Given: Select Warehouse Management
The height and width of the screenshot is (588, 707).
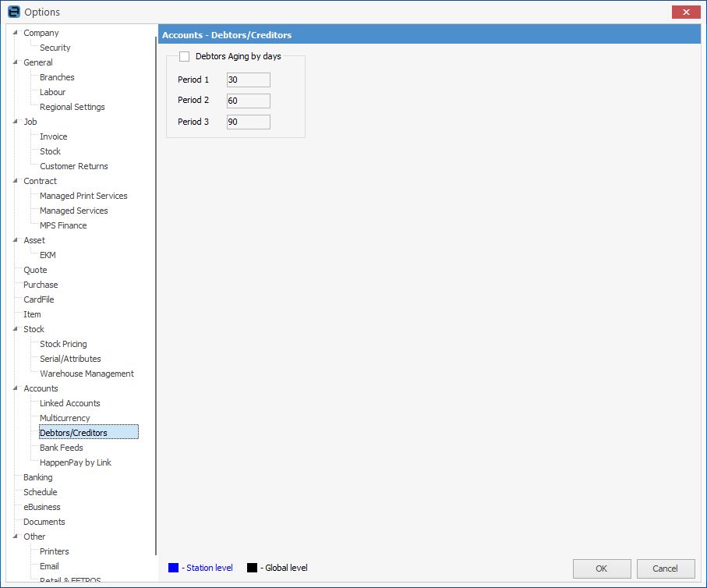Looking at the screenshot, I should coord(87,374).
